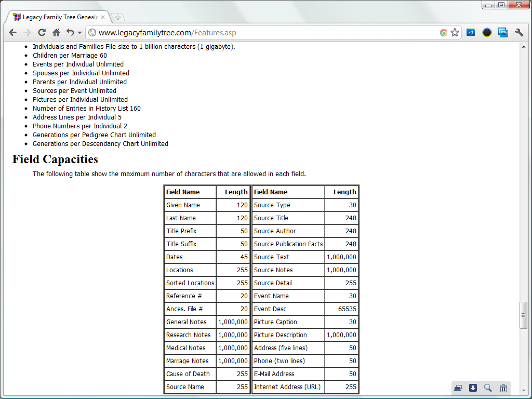
Task: Bookmark this page with the star
Action: click(455, 33)
